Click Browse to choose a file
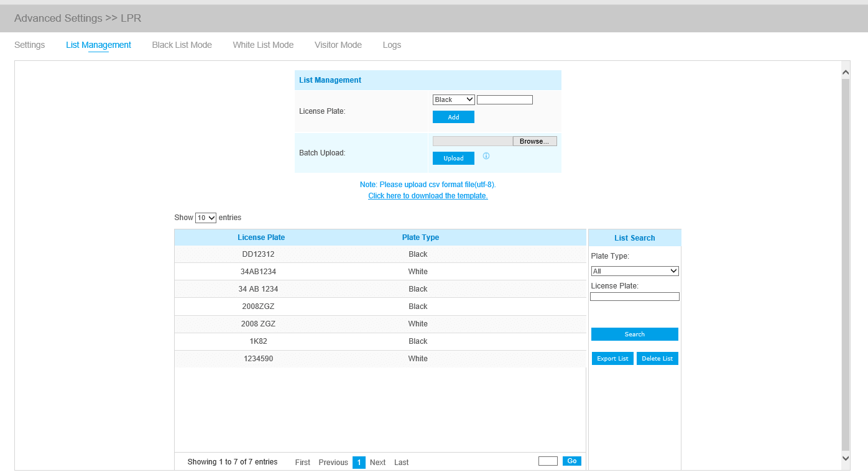Screen dimensions: 868x475 point(535,141)
